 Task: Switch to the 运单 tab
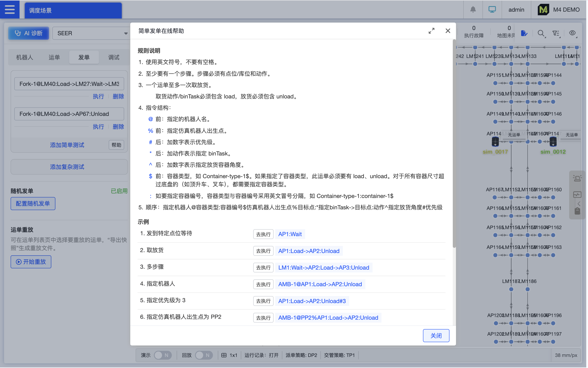click(x=54, y=57)
